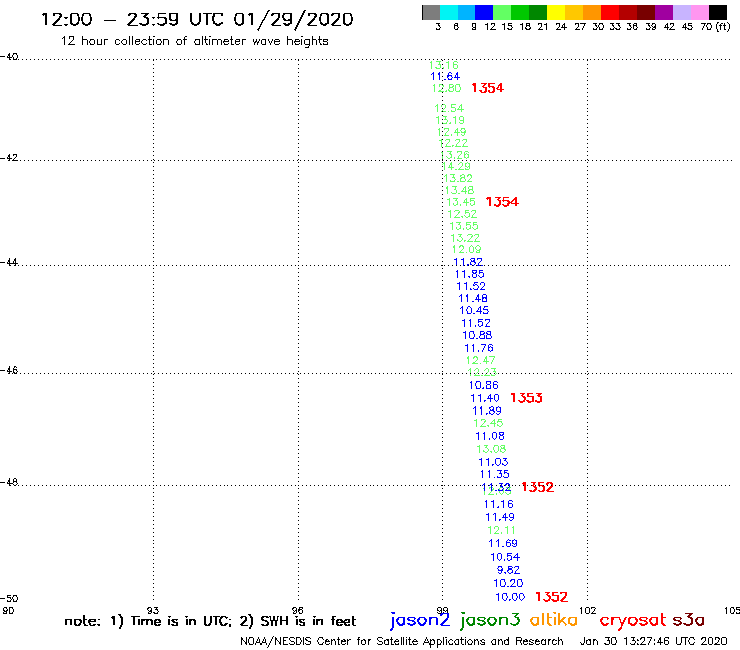
Task: Click the 11.40 reading
Action: 485,398
